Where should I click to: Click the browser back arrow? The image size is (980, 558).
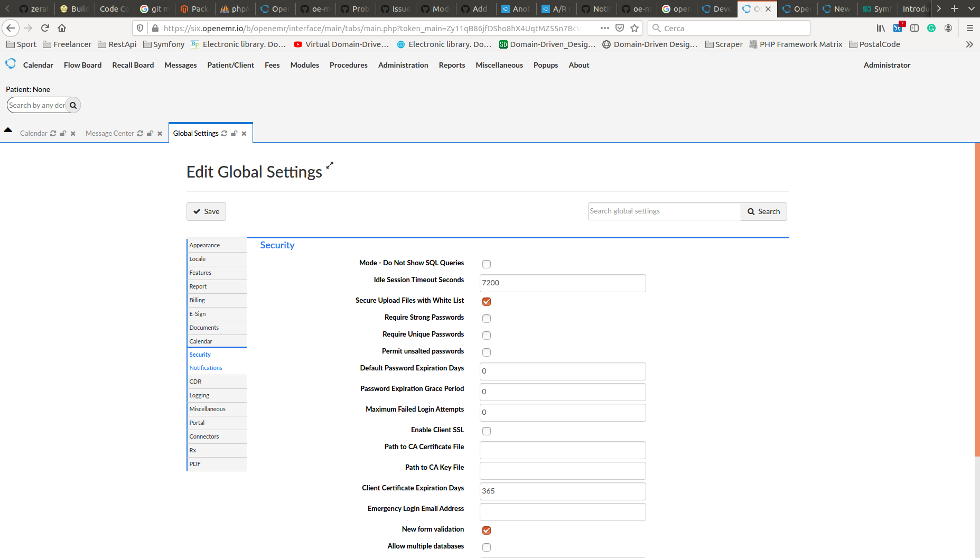point(11,28)
